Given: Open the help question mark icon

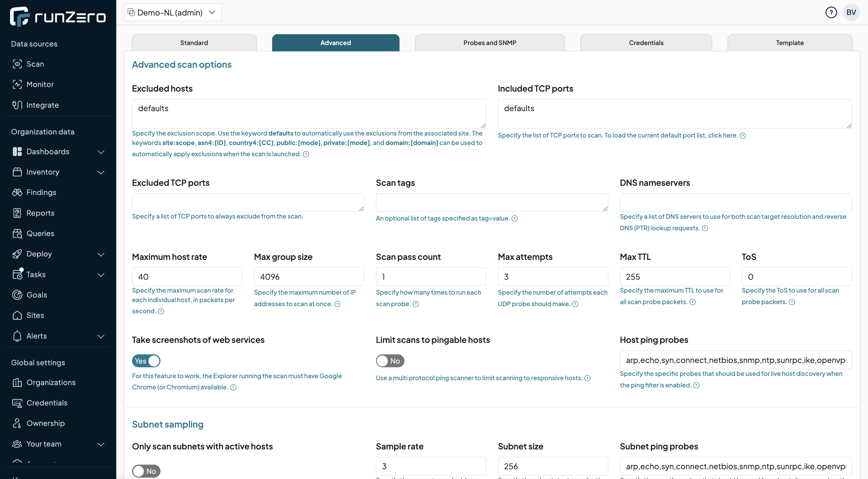Looking at the screenshot, I should click(x=831, y=12).
